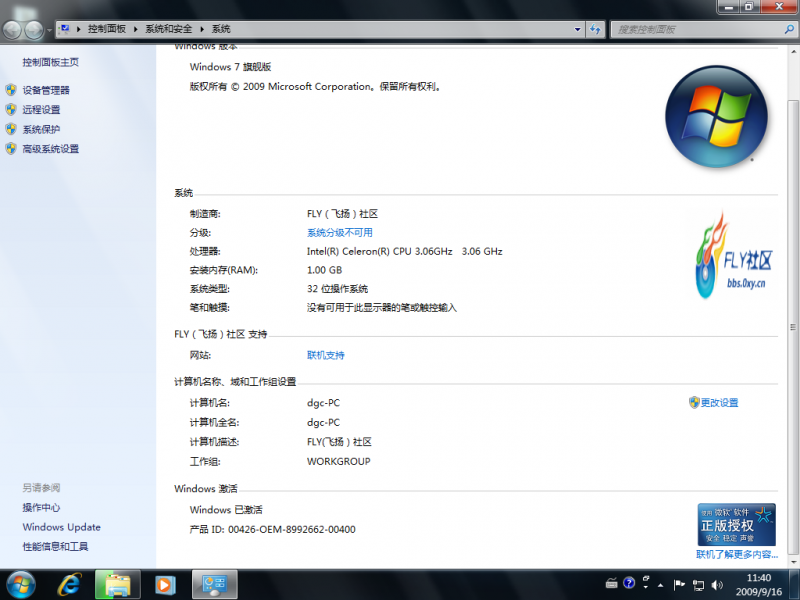Open Device Manager (设备管理器) from sidebar
800x600 pixels.
(x=46, y=90)
